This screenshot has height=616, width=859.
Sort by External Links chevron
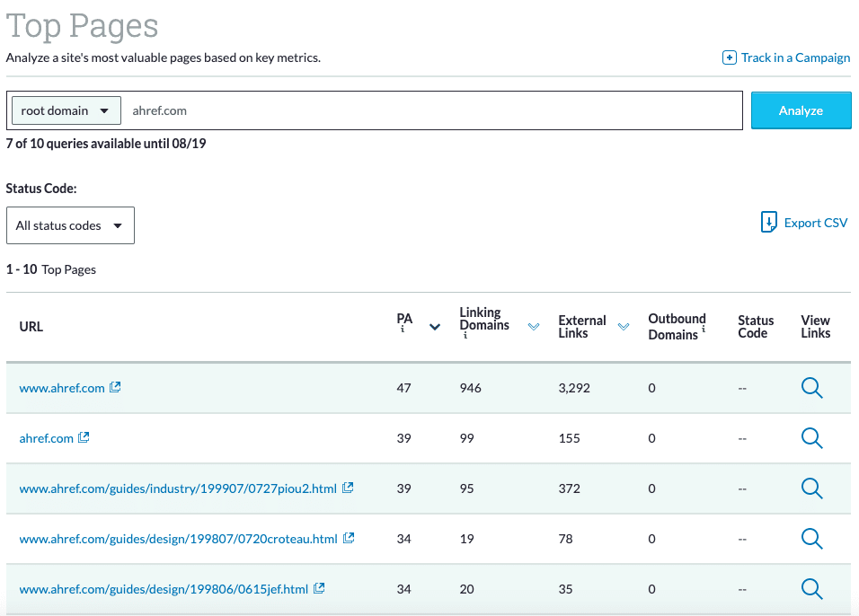(624, 327)
